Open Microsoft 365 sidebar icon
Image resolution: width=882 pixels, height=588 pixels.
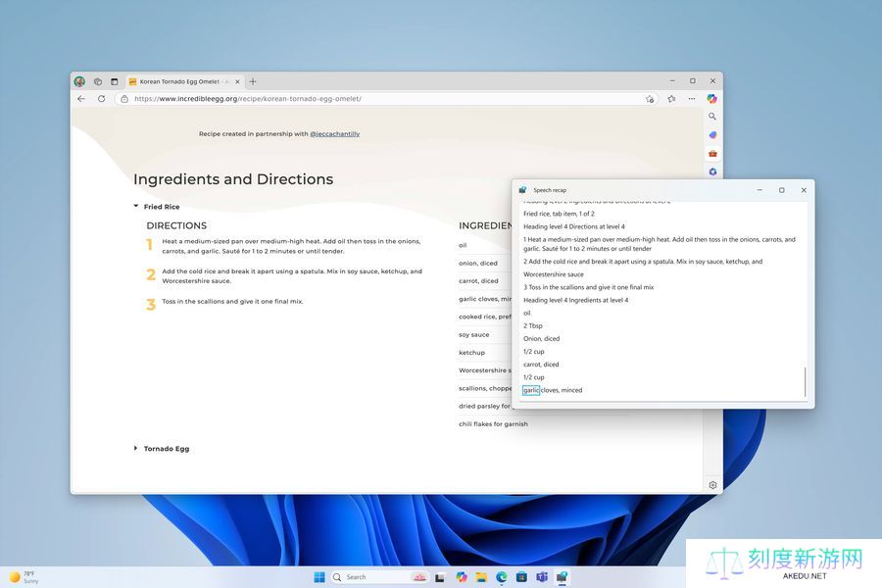pyautogui.click(x=712, y=171)
